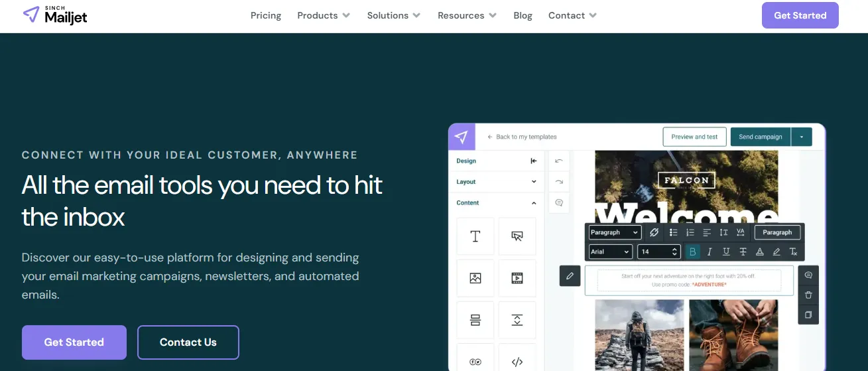Click the brown boots image
This screenshot has width=868, height=371.
point(733,335)
